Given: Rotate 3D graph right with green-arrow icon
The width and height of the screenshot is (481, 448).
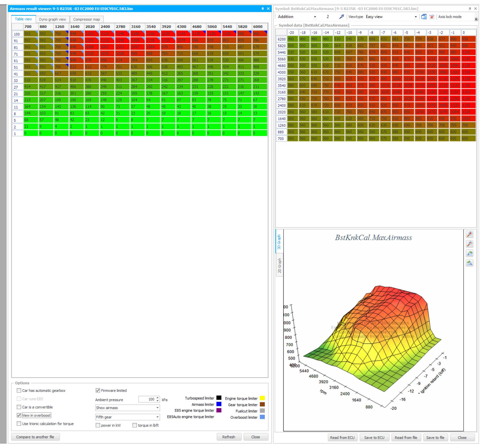Looking at the screenshot, I should tap(469, 263).
